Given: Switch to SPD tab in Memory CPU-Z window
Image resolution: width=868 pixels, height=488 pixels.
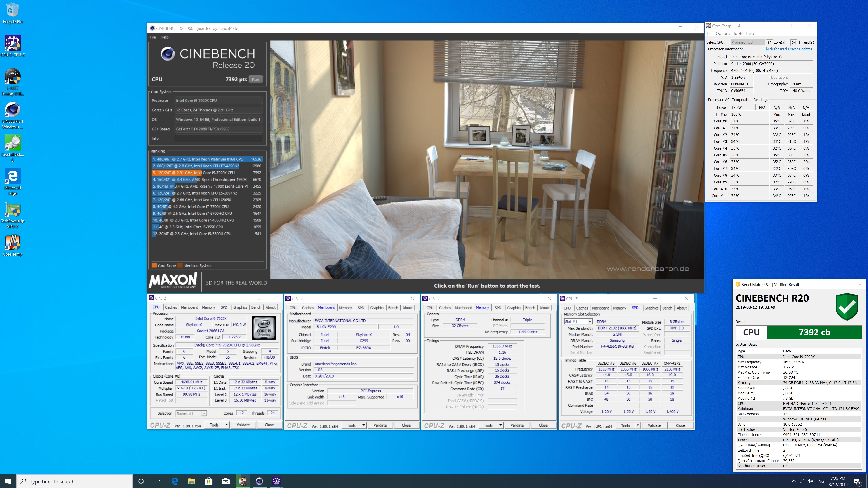Looking at the screenshot, I should (498, 308).
